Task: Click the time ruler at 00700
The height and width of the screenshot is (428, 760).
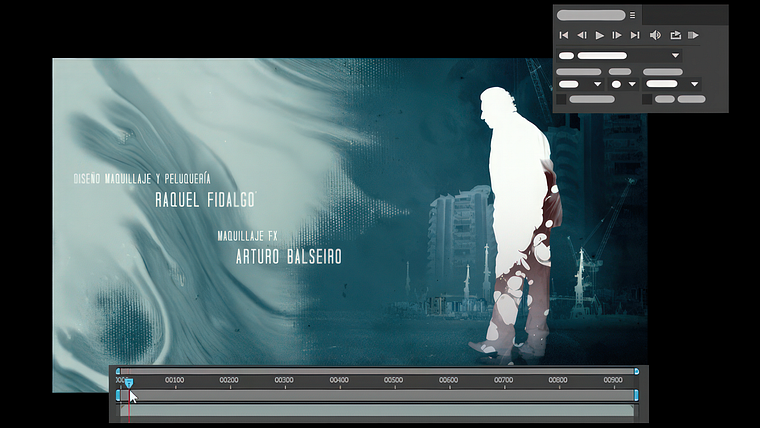Action: point(504,380)
